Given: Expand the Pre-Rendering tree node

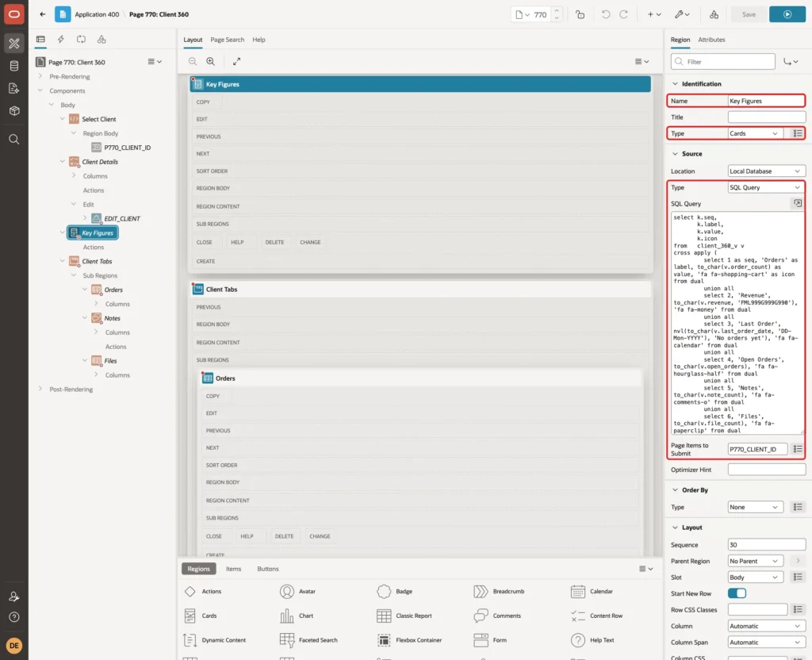Looking at the screenshot, I should [x=40, y=76].
